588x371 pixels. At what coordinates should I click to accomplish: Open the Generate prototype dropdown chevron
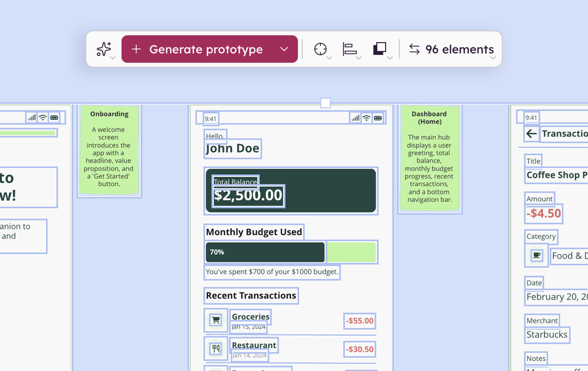[285, 49]
